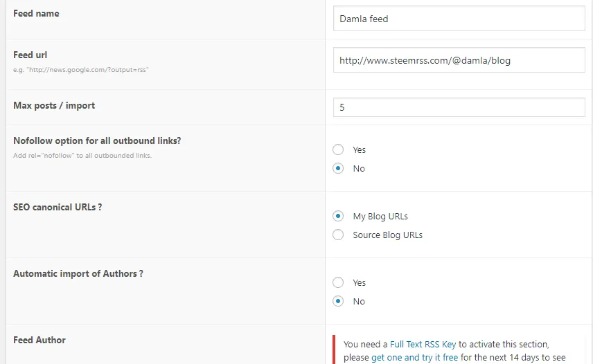
Task: Open the Full Text RSS Key link
Action: (x=423, y=345)
